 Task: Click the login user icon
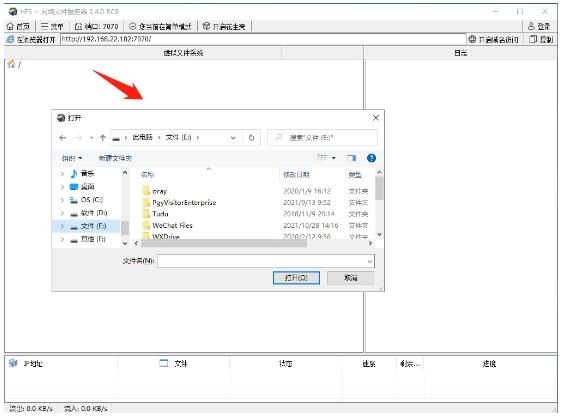tap(531, 26)
